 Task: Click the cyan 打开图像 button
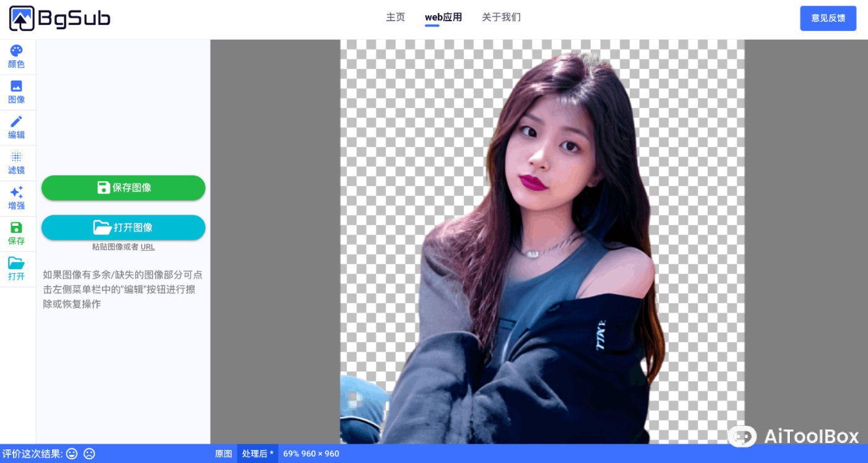tap(123, 227)
